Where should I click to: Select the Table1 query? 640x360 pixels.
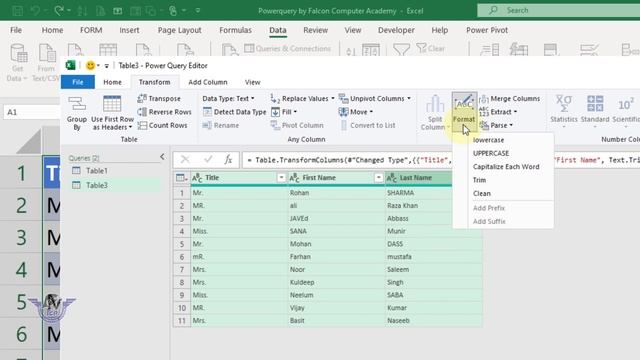click(96, 171)
